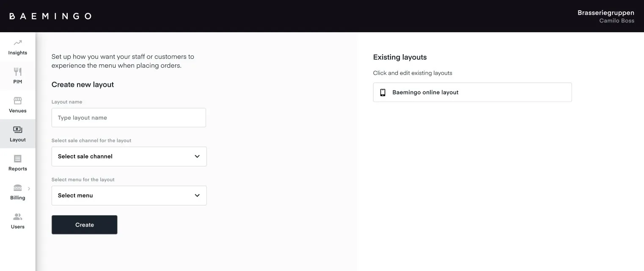Screen dimensions: 644x271
Task: Go to the Insights menu label
Action: point(18,53)
